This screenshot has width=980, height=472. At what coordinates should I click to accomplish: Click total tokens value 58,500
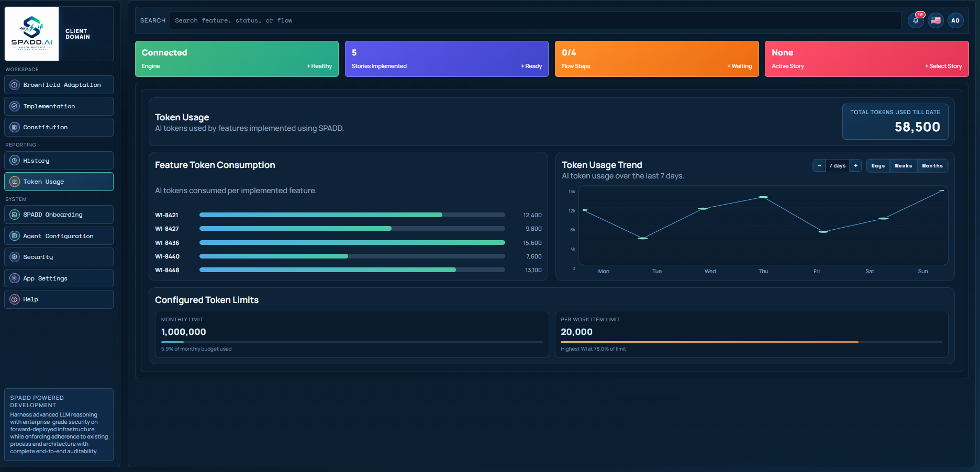(x=917, y=127)
